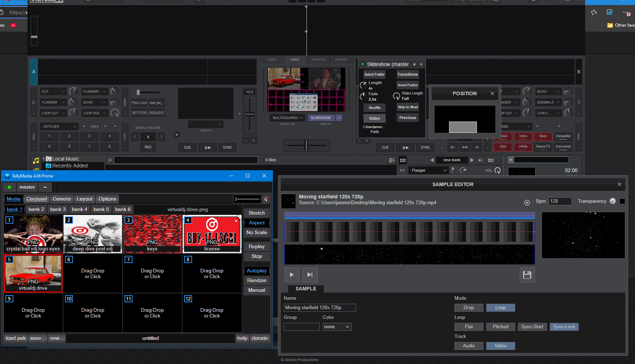Select Sync-Lock loop option
The height and width of the screenshot is (364, 635).
pyautogui.click(x=564, y=327)
